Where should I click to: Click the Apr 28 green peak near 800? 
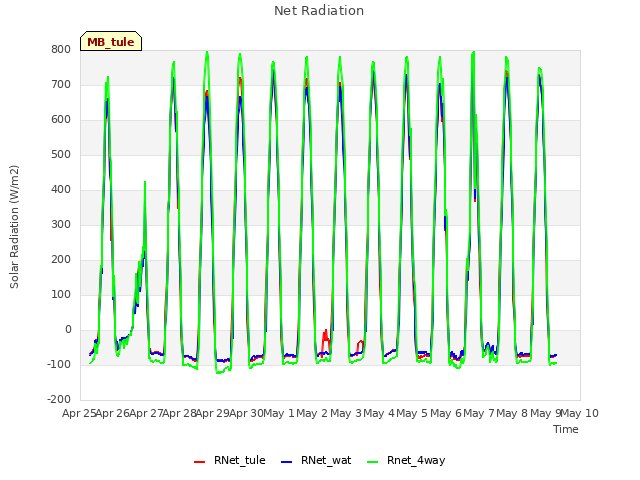[x=207, y=52]
